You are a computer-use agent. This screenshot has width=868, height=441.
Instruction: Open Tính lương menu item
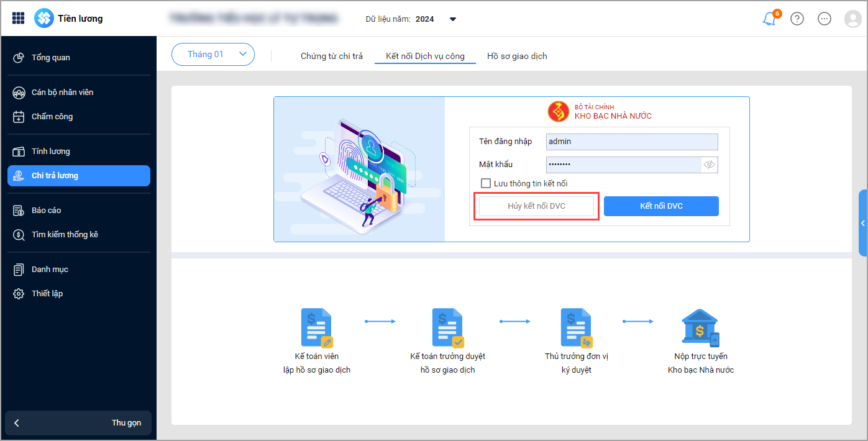click(79, 152)
